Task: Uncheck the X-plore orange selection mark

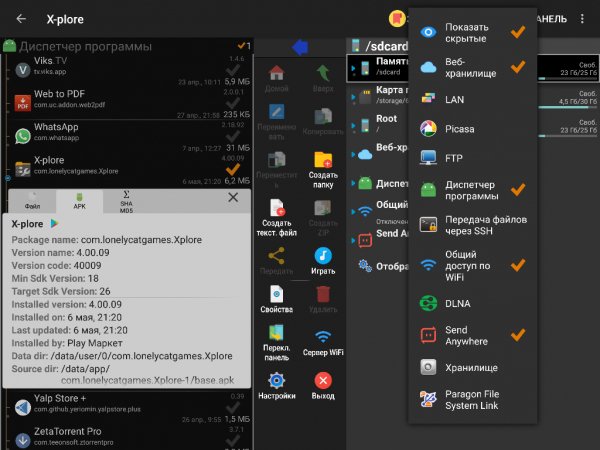Action: [232, 169]
